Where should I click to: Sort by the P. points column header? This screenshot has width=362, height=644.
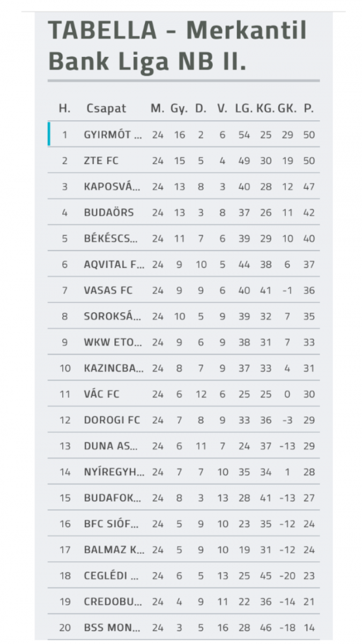(x=308, y=108)
